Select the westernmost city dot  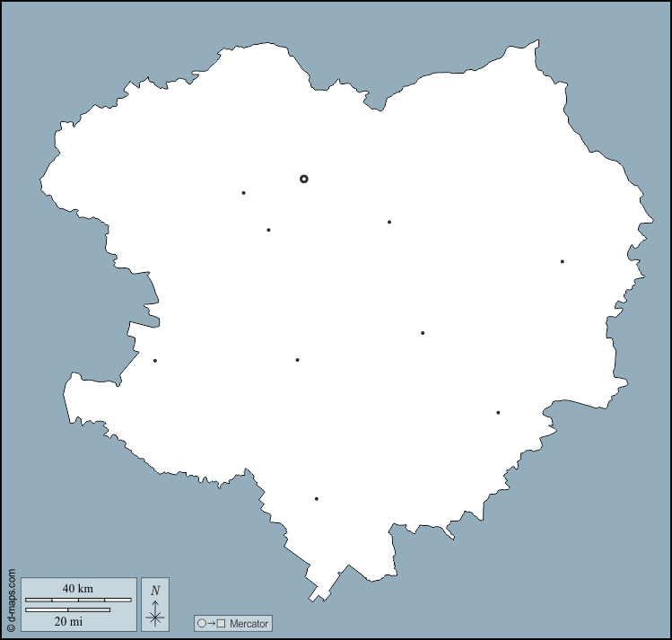tap(155, 361)
